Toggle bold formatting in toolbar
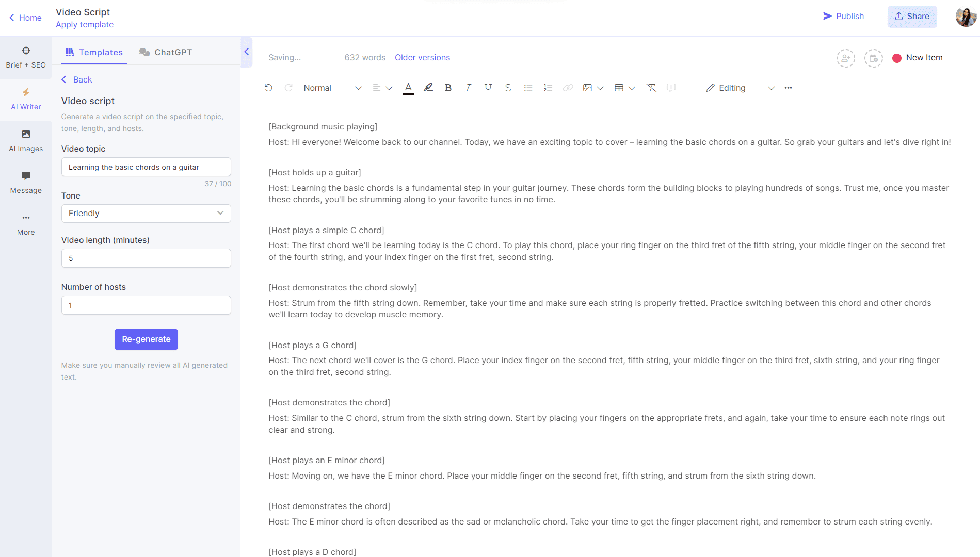The image size is (980, 557). 448,88
